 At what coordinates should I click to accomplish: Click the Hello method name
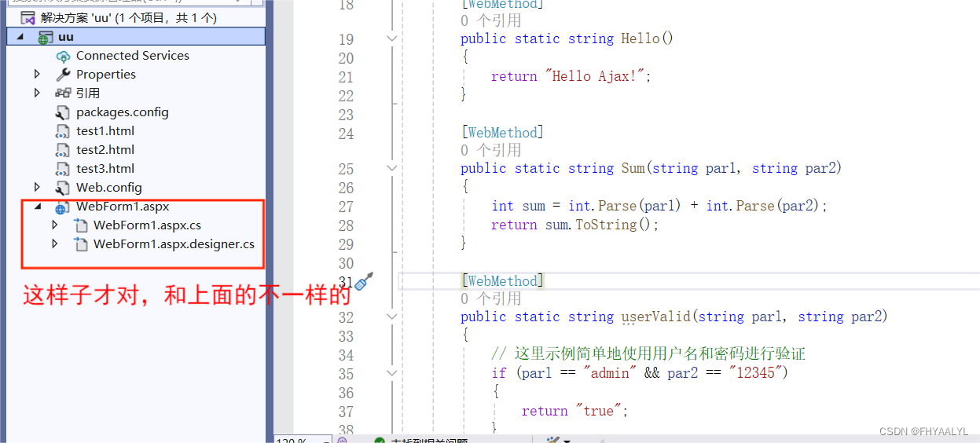[640, 38]
